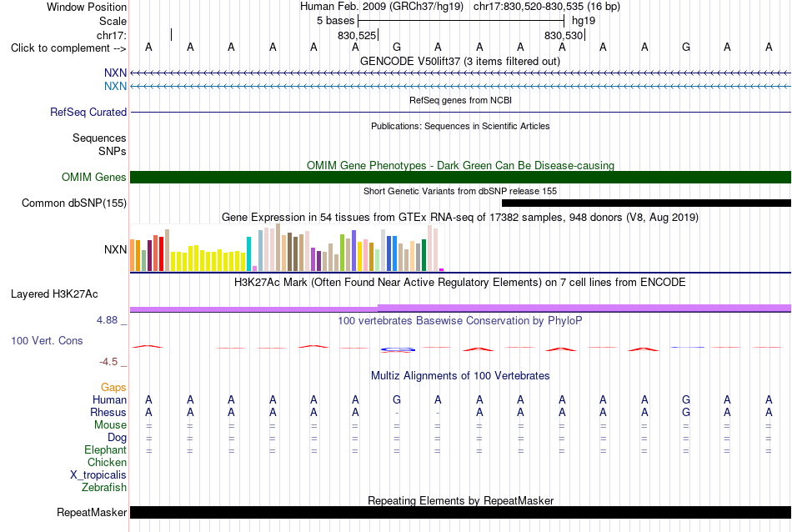Image resolution: width=792 pixels, height=532 pixels.
Task: Click the Layered H3K27Ac purple signal bar
Action: [x=461, y=309]
